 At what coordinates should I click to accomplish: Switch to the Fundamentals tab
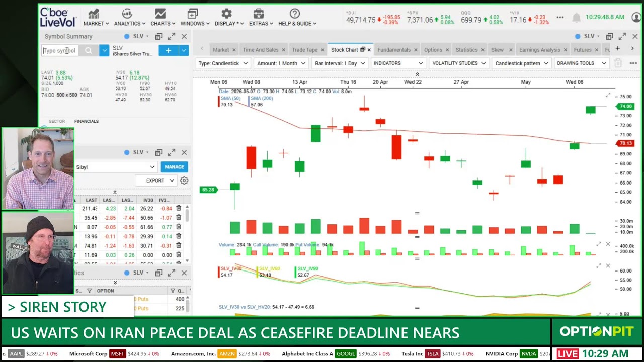click(x=394, y=50)
